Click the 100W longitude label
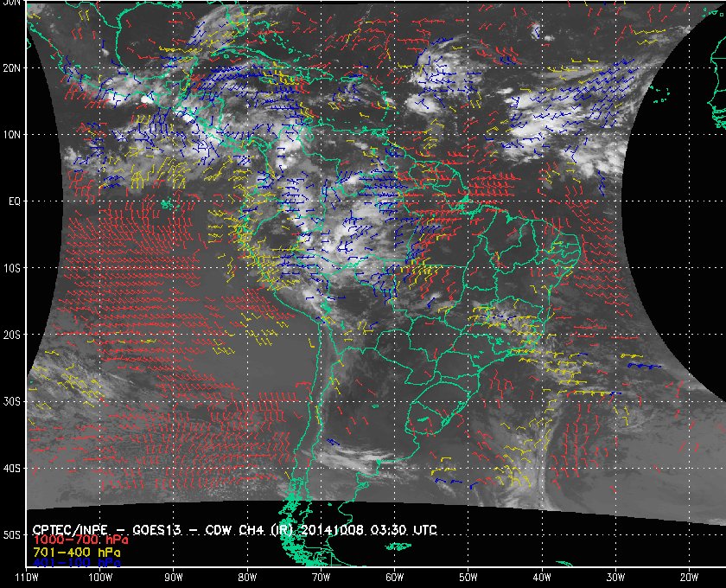Image resolution: width=726 pixels, height=588 pixels. pyautogui.click(x=100, y=577)
